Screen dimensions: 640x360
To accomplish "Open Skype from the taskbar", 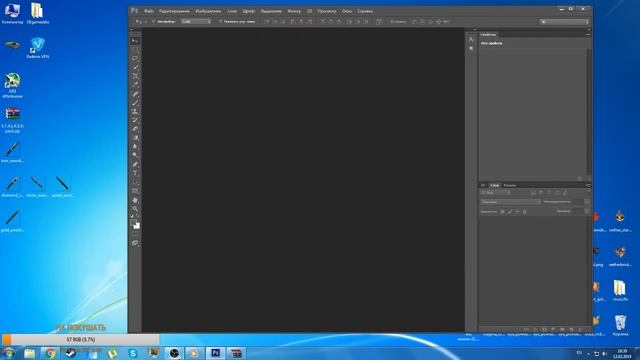I will click(x=133, y=353).
